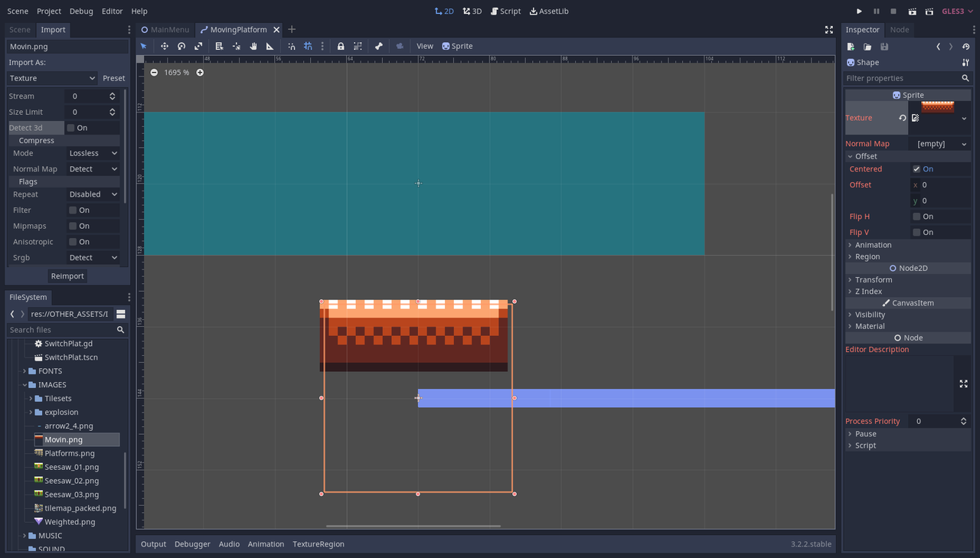Close the MovingPlatform scene tab
Viewport: 980px width, 558px height.
276,30
